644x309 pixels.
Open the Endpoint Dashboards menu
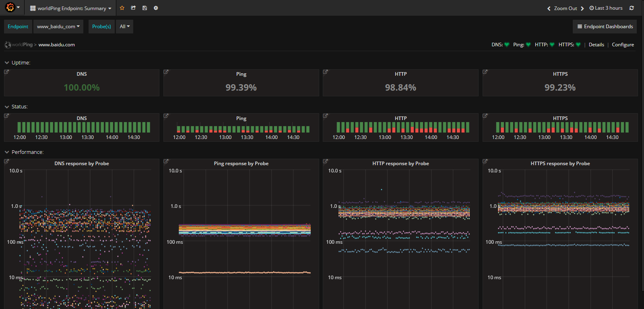[x=605, y=27]
